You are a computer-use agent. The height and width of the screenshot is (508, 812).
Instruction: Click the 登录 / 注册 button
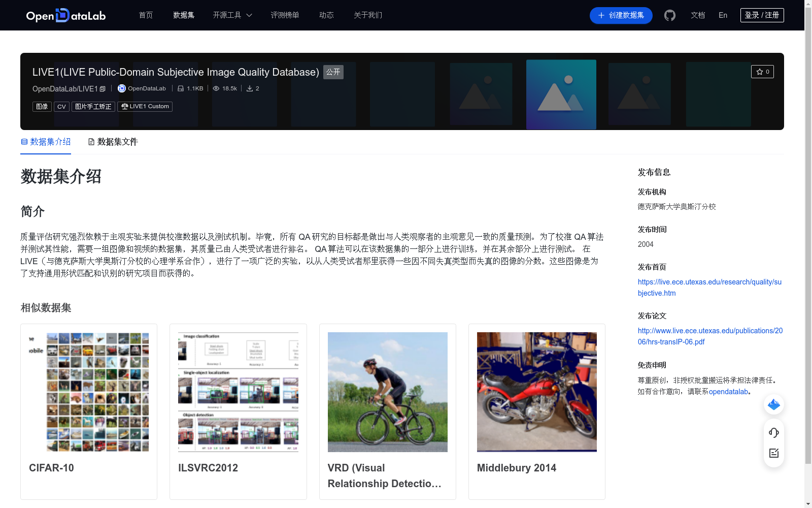(x=762, y=15)
